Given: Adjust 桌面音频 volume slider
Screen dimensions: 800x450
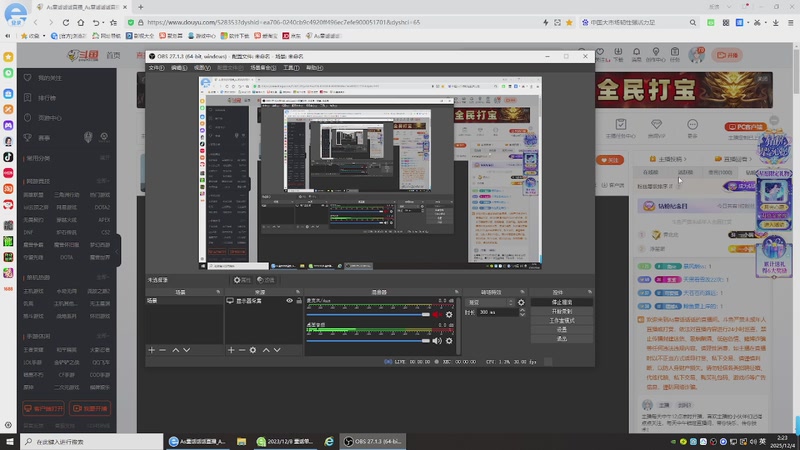Looking at the screenshot, I should [368, 341].
